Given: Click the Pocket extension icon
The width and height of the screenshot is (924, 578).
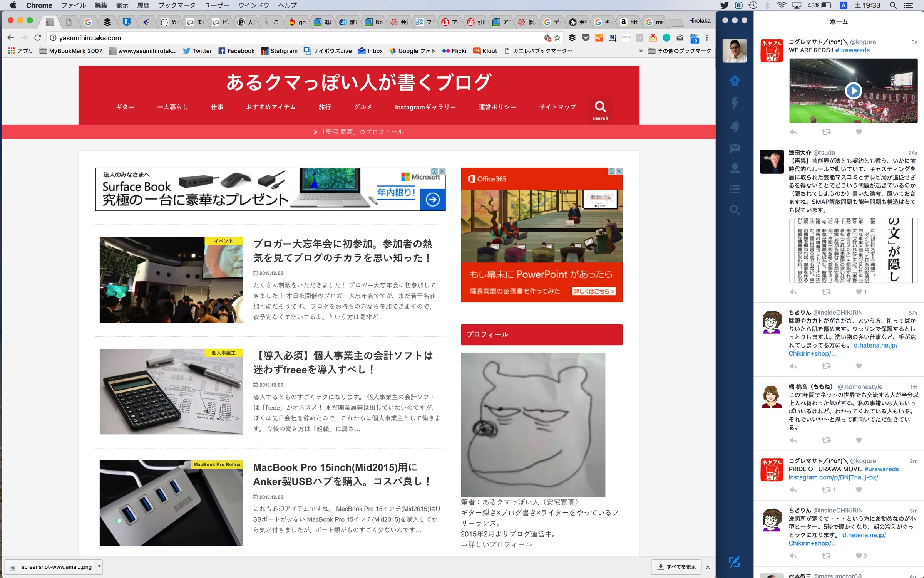Looking at the screenshot, I should tap(586, 38).
